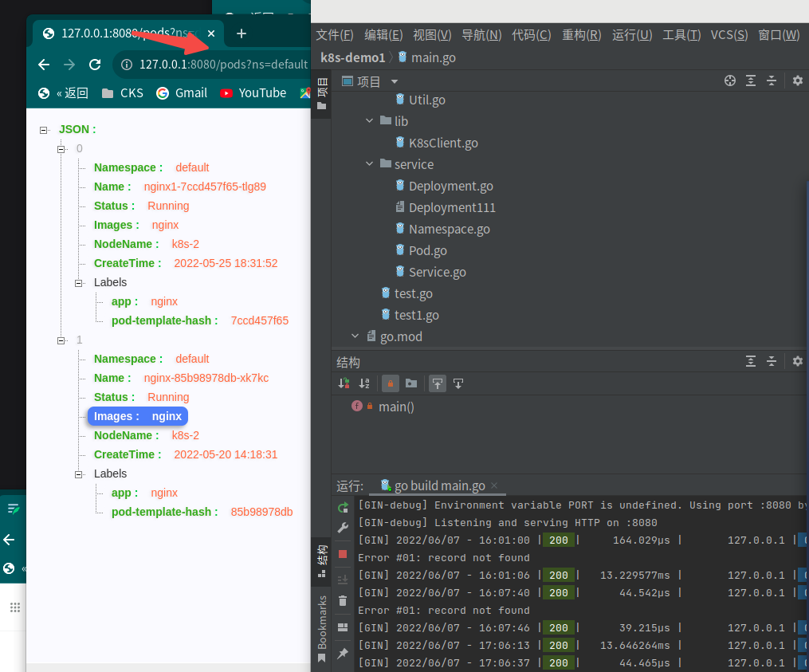Toggle the lock icon in the structure toolbar
The image size is (809, 672).
(x=390, y=383)
